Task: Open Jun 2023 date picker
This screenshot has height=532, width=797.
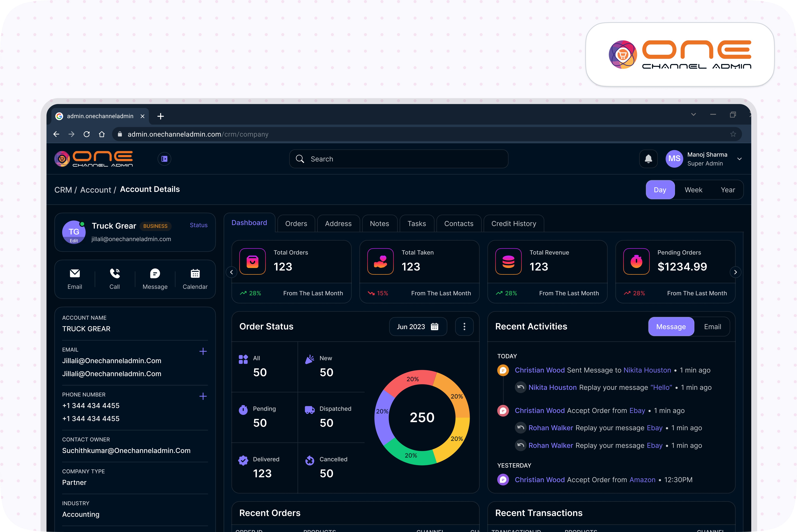Action: (418, 327)
